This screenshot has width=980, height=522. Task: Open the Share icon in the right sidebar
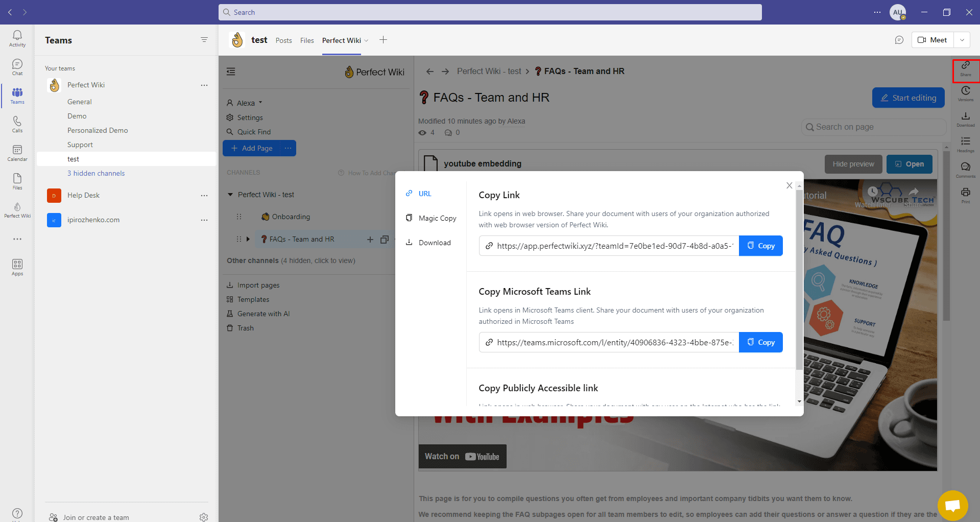966,68
